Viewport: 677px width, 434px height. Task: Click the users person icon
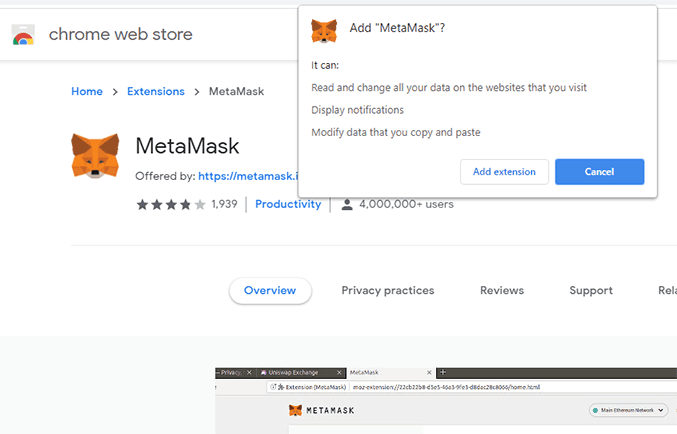click(347, 204)
